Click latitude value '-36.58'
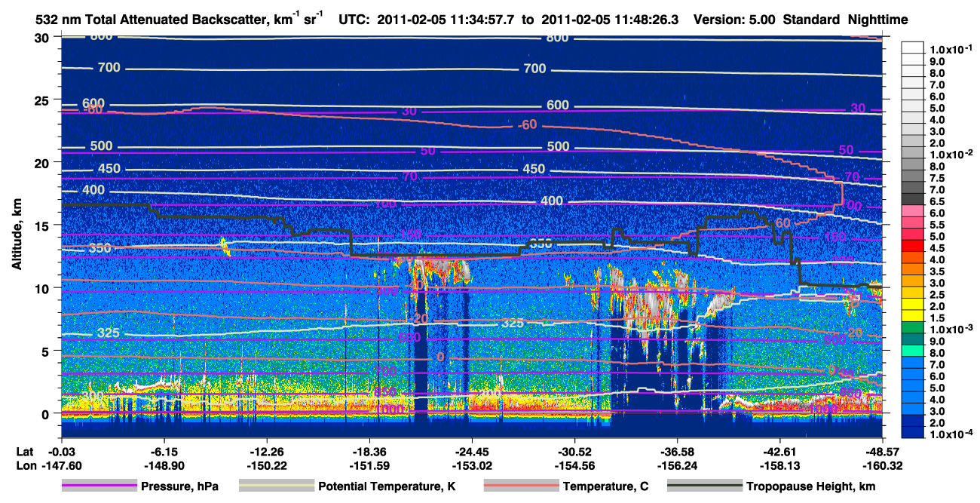 pyautogui.click(x=677, y=451)
